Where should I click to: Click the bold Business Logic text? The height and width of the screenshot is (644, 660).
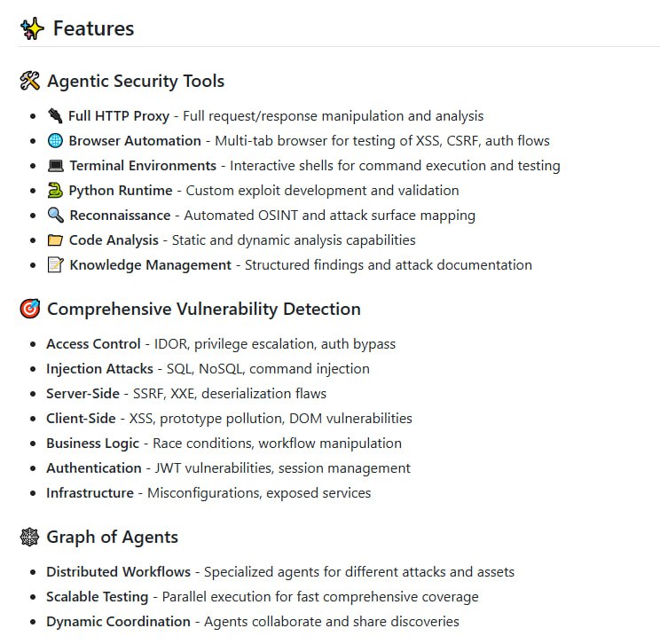click(93, 444)
